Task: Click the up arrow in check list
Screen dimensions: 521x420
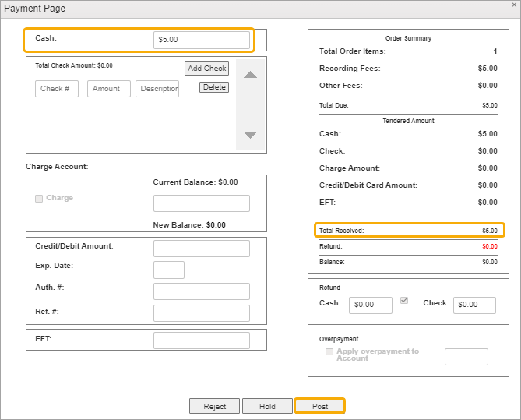Action: (250, 75)
